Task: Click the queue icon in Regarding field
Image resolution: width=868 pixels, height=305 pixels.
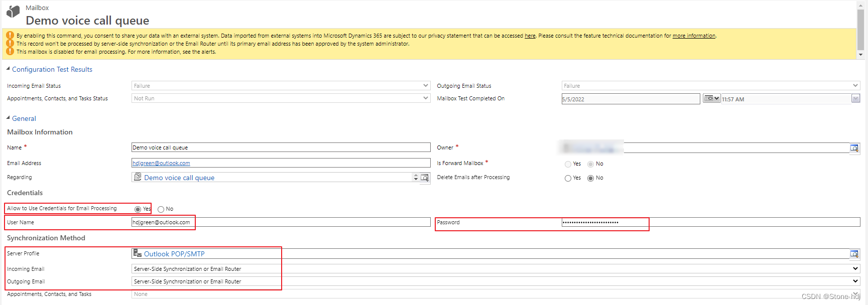Action: tap(138, 177)
